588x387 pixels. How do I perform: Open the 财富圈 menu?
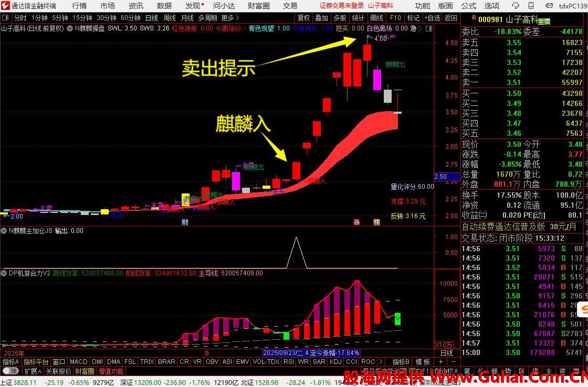click(259, 6)
